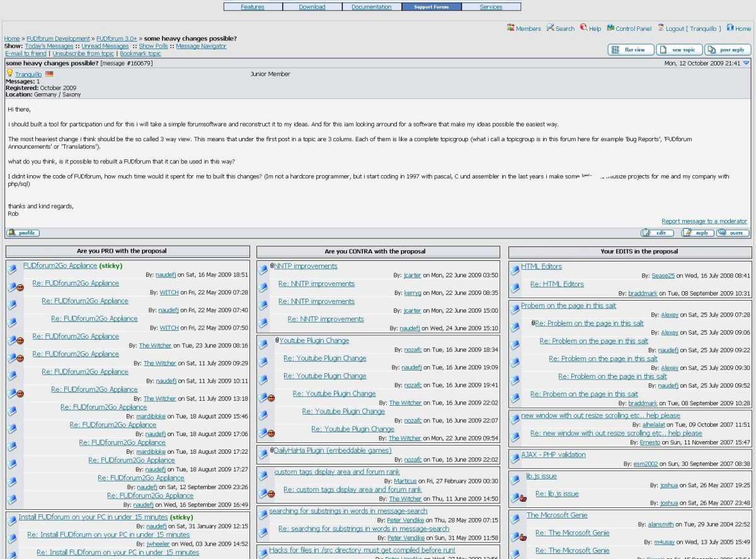Click E-mail to friend link

click(26, 54)
